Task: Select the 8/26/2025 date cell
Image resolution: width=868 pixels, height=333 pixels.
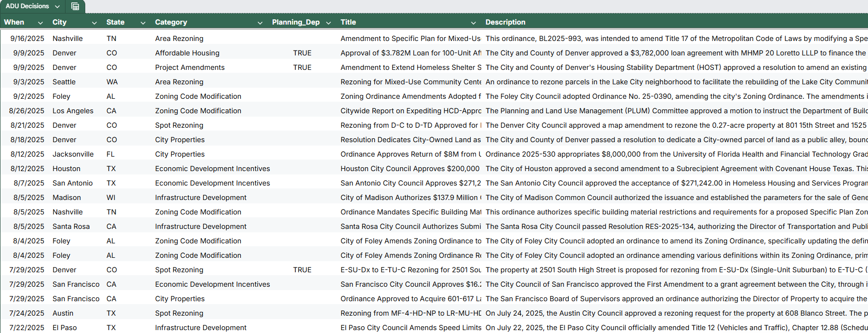Action: click(x=26, y=111)
